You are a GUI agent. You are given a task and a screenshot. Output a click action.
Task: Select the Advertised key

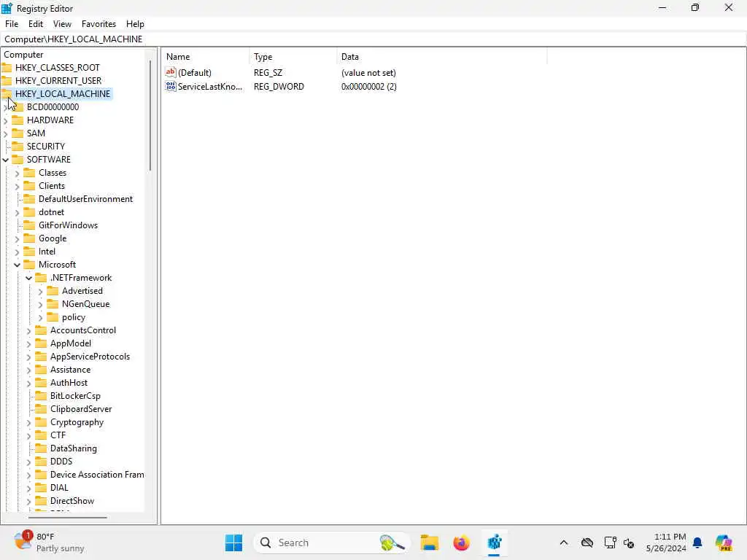pos(82,291)
